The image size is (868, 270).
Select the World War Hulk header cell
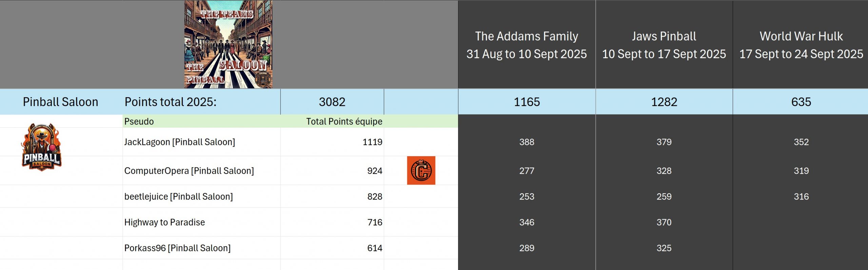click(x=801, y=45)
